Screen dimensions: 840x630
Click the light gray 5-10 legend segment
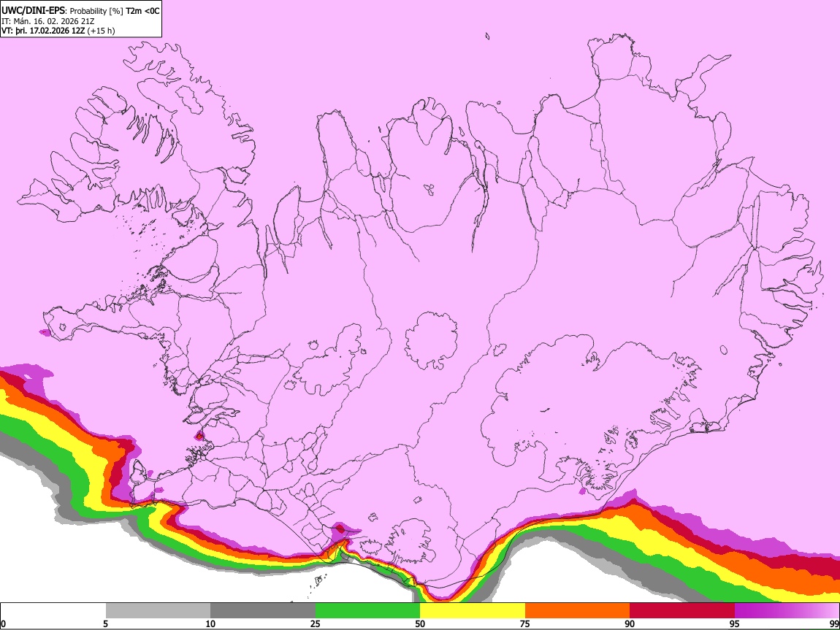click(158, 611)
